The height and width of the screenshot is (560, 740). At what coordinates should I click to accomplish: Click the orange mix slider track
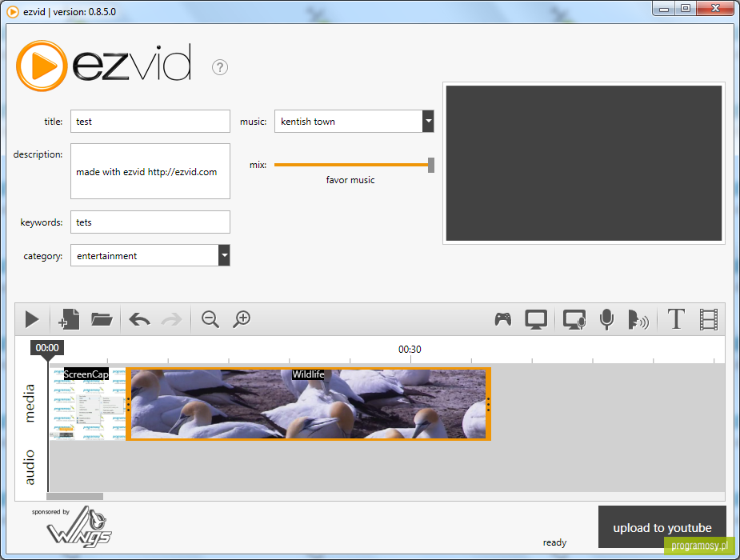tap(351, 165)
